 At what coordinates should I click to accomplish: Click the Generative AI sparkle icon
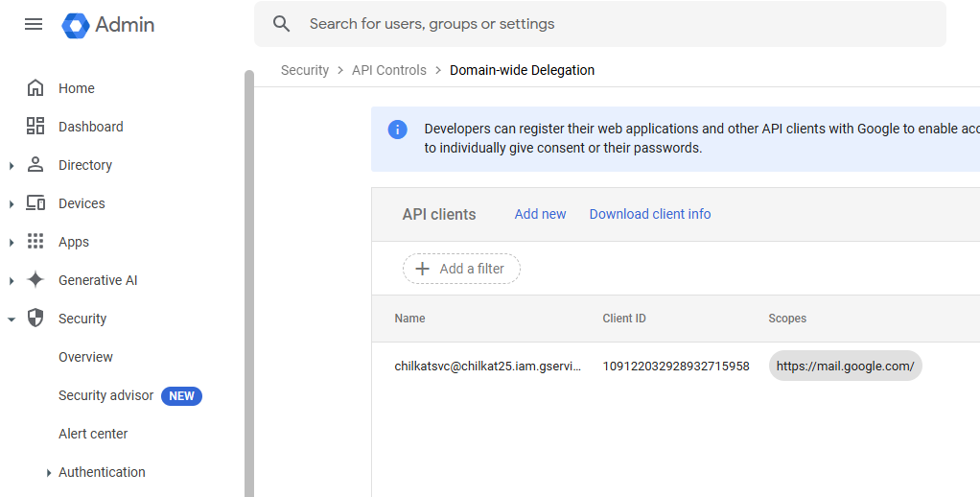click(x=35, y=280)
